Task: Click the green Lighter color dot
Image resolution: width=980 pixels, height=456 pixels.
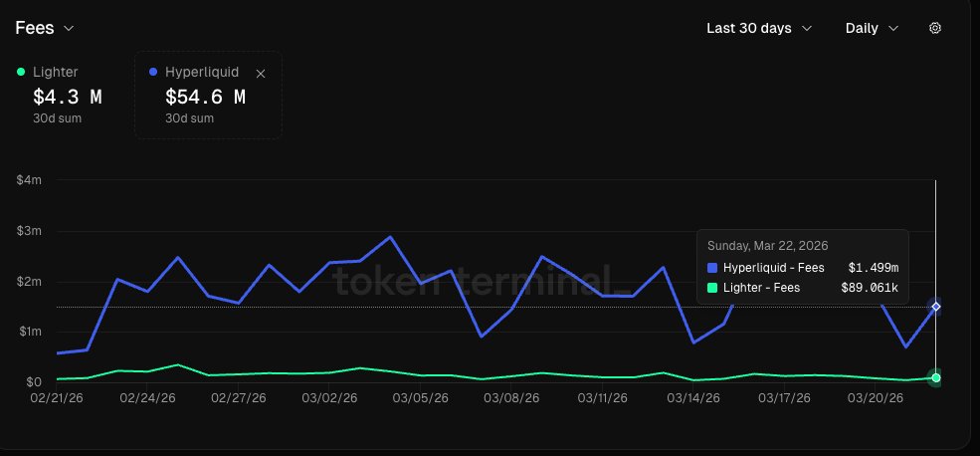Action: tap(21, 72)
